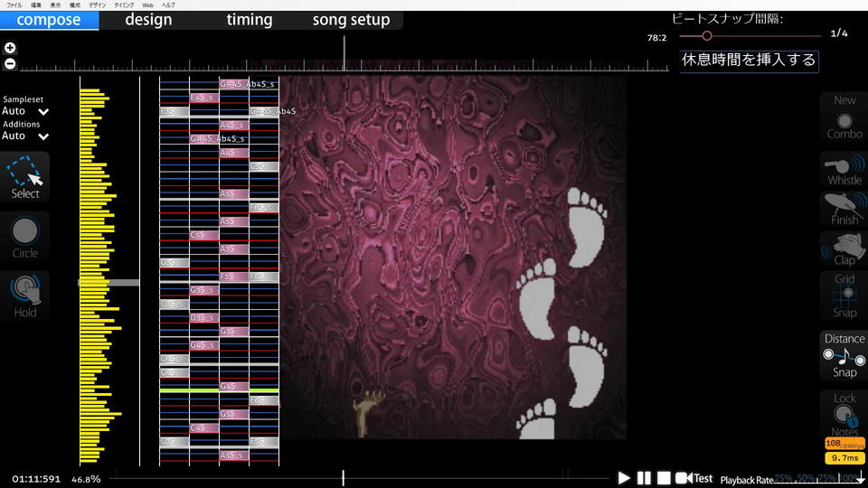Viewport: 868px width, 488px height.
Task: Switch to the design tab
Action: (148, 20)
